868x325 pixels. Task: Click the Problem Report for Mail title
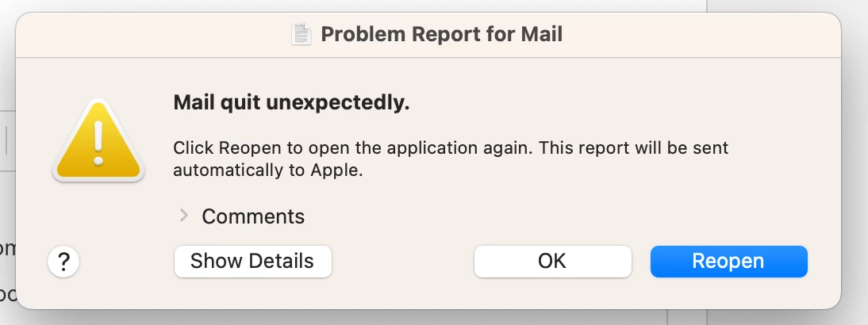click(441, 34)
